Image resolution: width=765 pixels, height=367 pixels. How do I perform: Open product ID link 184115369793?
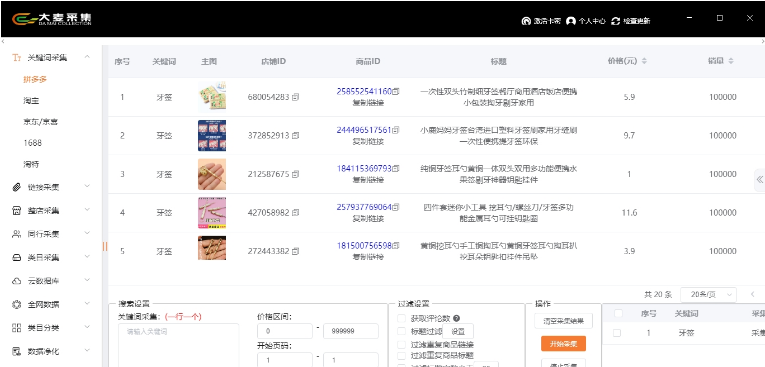click(x=364, y=168)
